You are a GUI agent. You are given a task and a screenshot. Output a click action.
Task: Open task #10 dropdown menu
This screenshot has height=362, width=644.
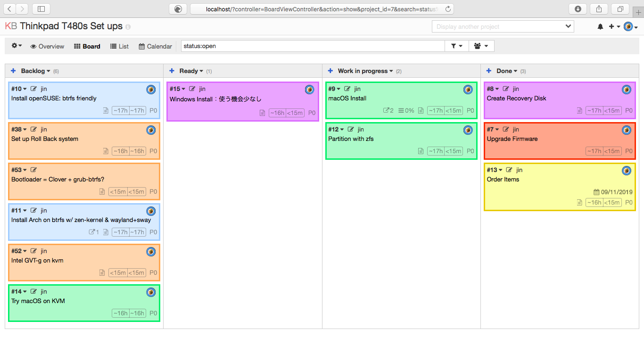pos(19,89)
